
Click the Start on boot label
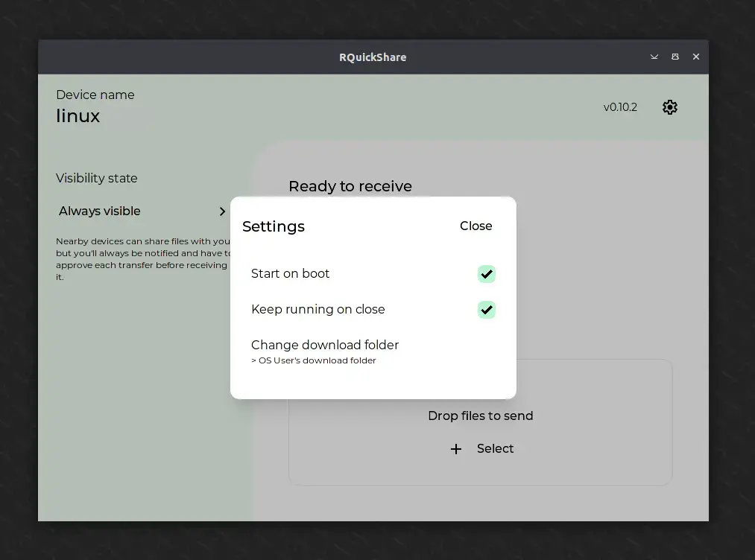click(291, 273)
